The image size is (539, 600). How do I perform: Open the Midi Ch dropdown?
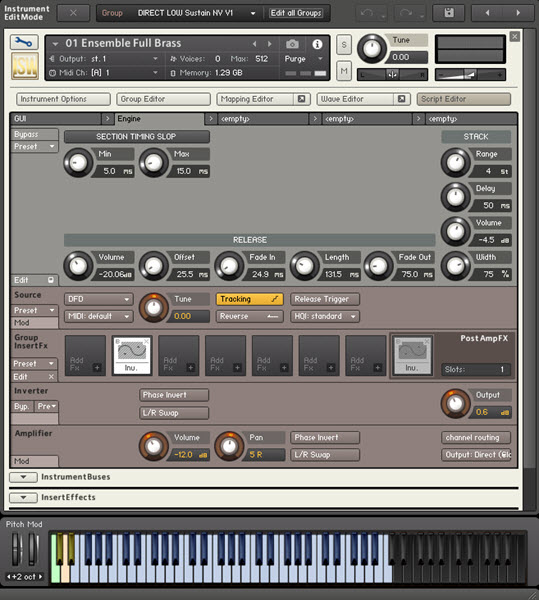coord(104,73)
